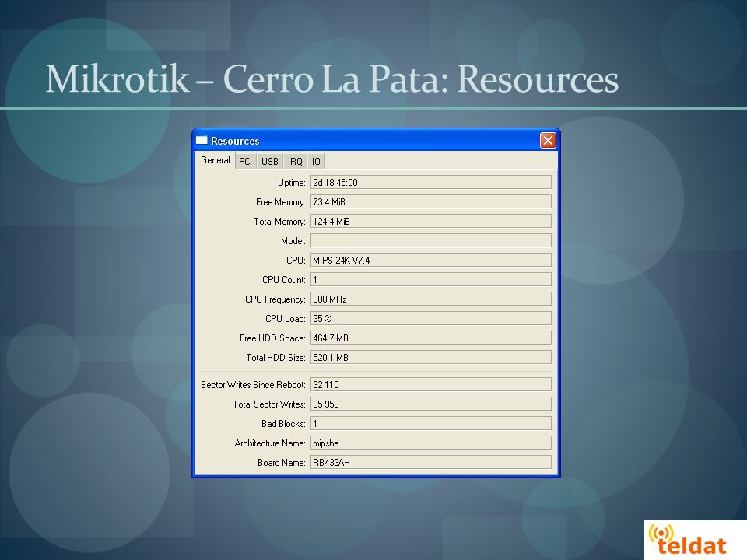Click the 'Uptime:' label
The height and width of the screenshot is (560, 747).
292,183
